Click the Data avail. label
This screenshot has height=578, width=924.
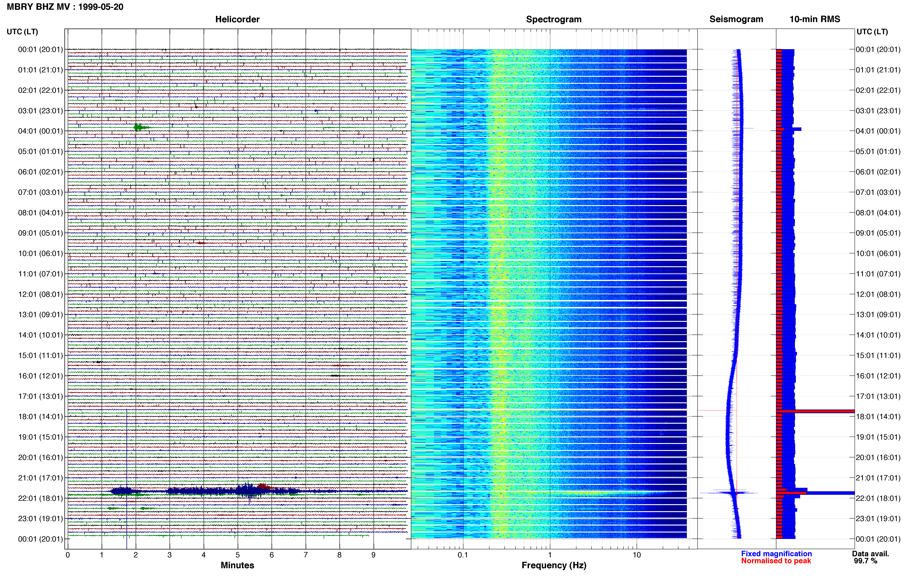[x=870, y=554]
